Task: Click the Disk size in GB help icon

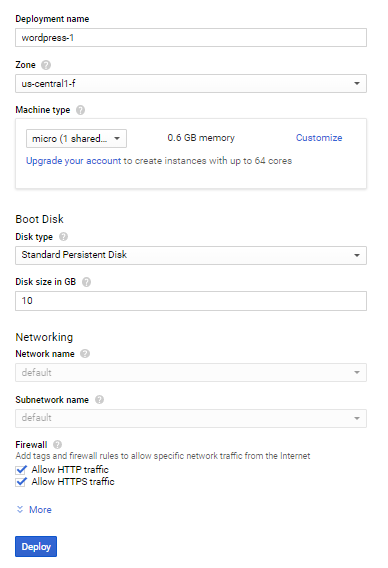Action: pyautogui.click(x=86, y=282)
